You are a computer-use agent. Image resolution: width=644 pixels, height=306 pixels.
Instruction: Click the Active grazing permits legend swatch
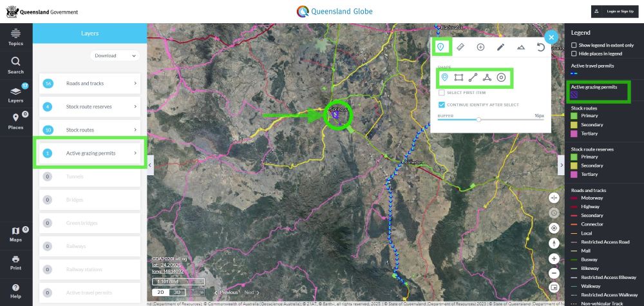point(574,95)
